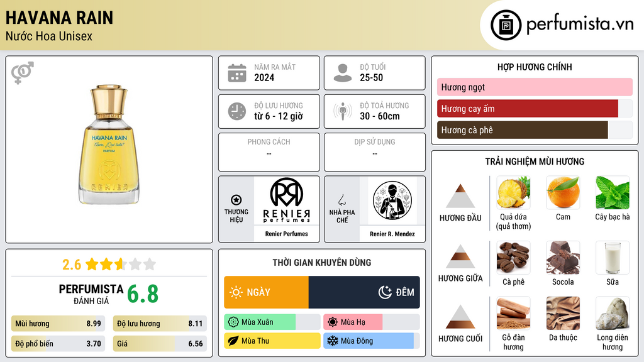Click the green 6.8 Perfumista score
This screenshot has width=644, height=362.
coord(143,294)
